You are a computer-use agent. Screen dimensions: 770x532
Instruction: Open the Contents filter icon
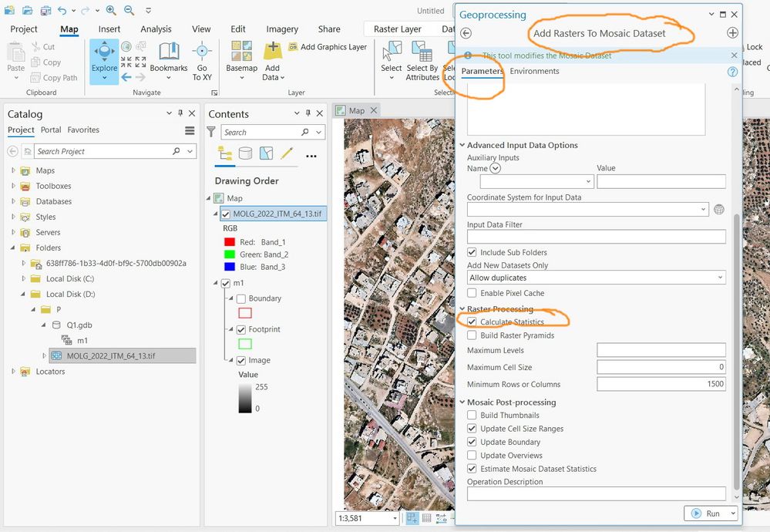211,133
